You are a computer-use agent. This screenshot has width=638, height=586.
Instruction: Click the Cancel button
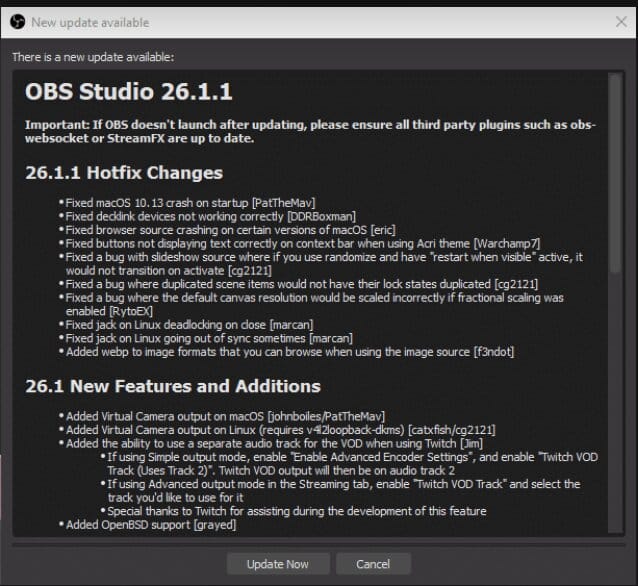coord(373,564)
